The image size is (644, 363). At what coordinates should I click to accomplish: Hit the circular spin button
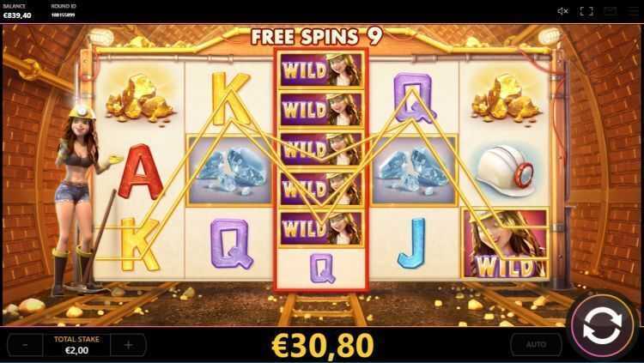(602, 326)
